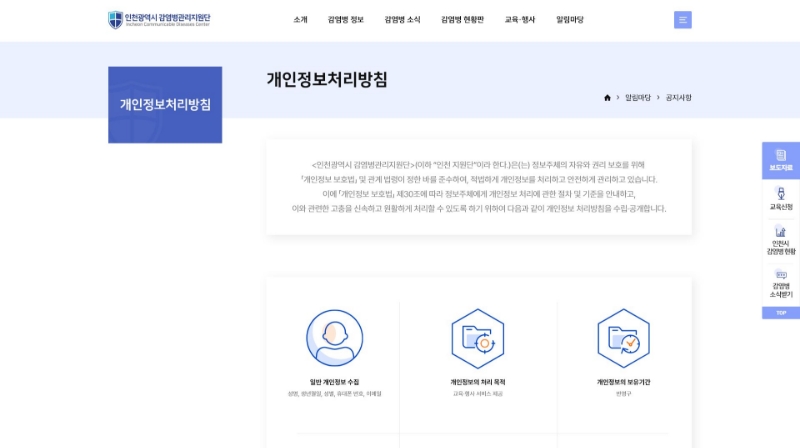Click the 교육·행사 서비스 제공 caption
Viewport: 800px width, 448px height.
click(478, 393)
